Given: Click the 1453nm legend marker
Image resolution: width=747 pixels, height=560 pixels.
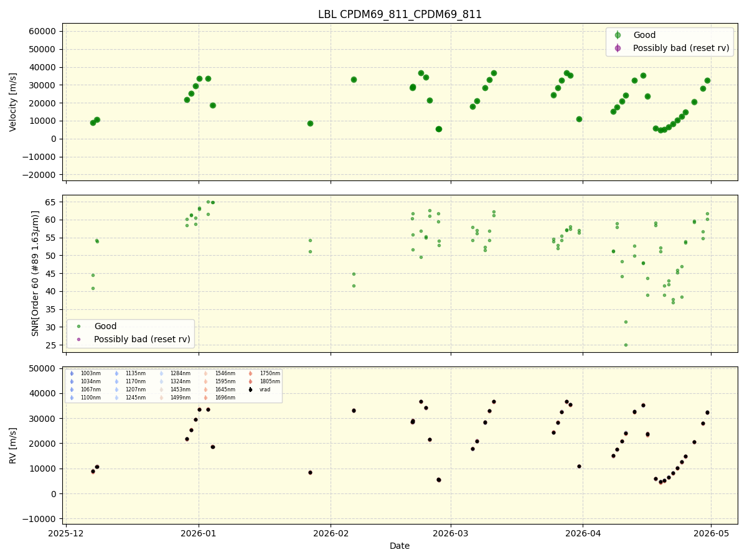Looking at the screenshot, I should [162, 390].
